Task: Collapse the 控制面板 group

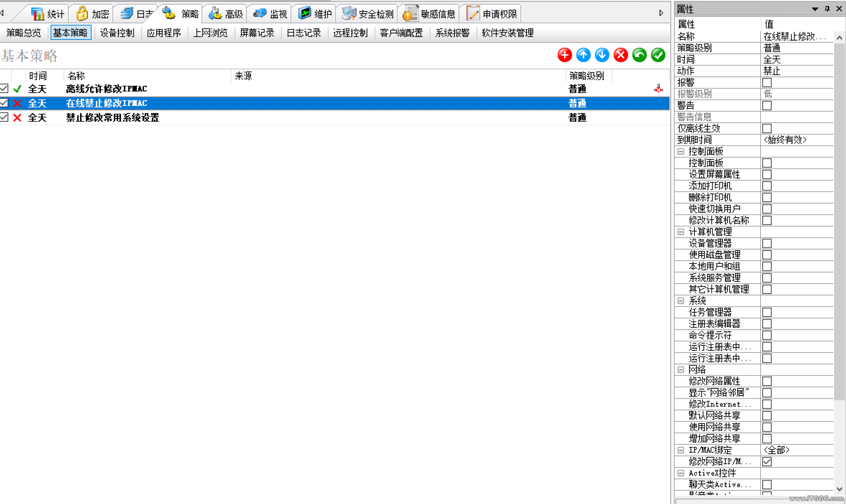Action: tap(681, 151)
